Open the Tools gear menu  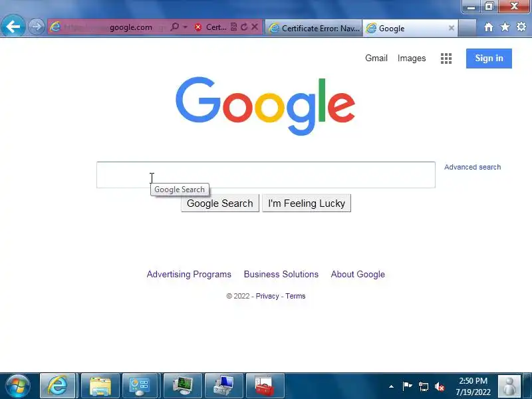(x=521, y=27)
